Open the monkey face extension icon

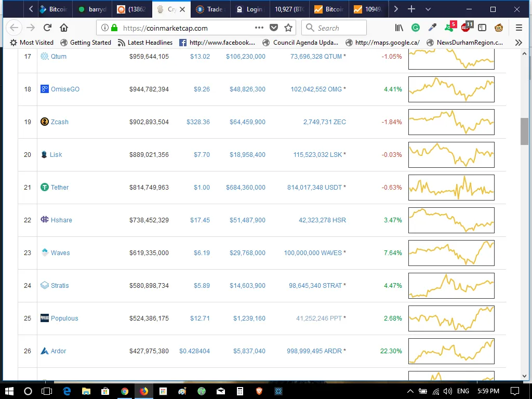(x=499, y=28)
